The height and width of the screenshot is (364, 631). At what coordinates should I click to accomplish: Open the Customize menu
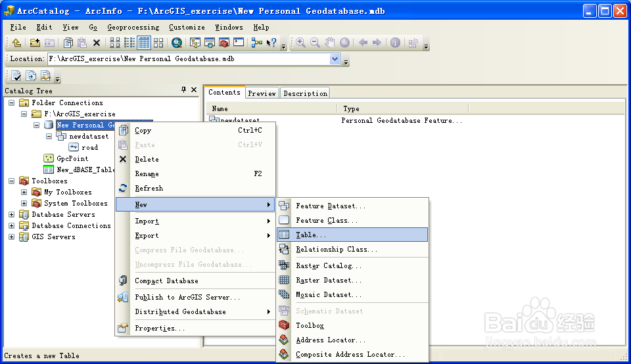187,28
